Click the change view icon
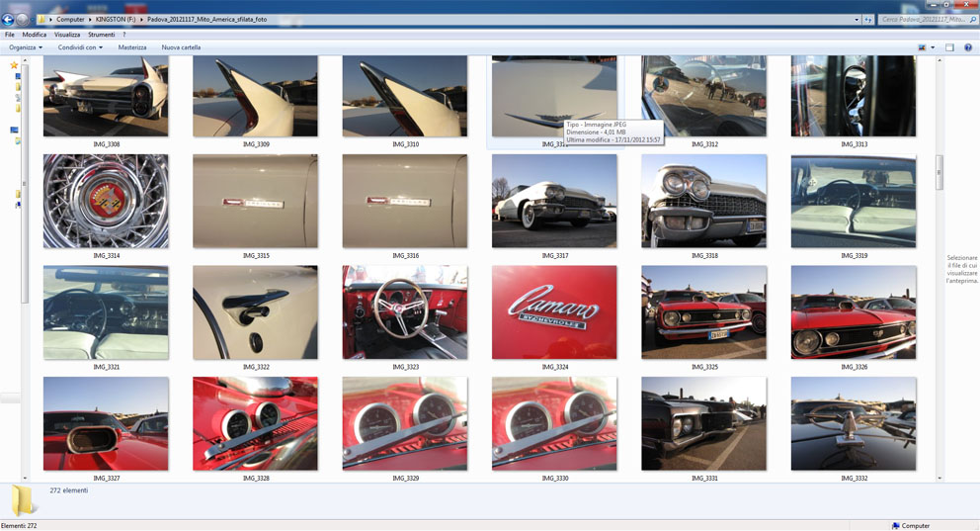 coord(923,47)
